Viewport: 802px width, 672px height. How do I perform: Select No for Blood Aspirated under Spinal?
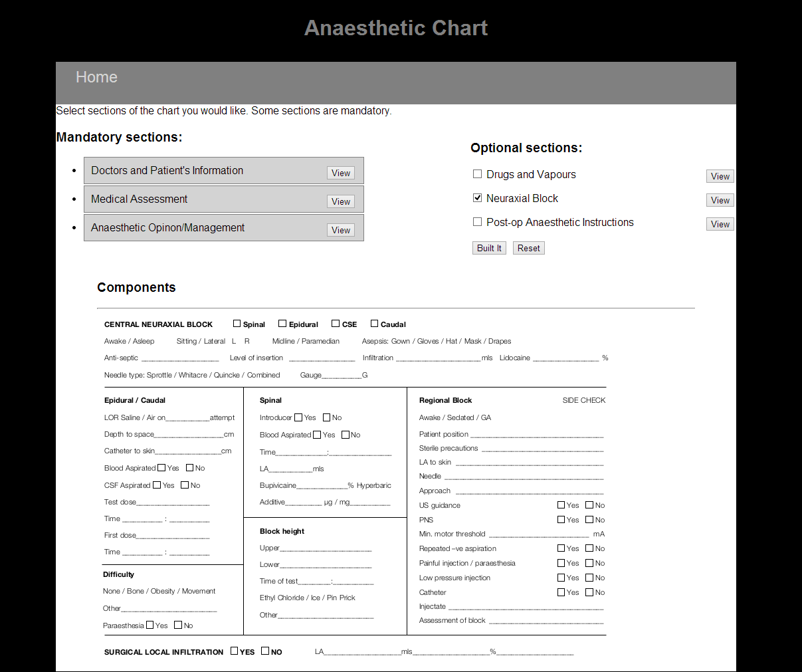pyautogui.click(x=344, y=434)
